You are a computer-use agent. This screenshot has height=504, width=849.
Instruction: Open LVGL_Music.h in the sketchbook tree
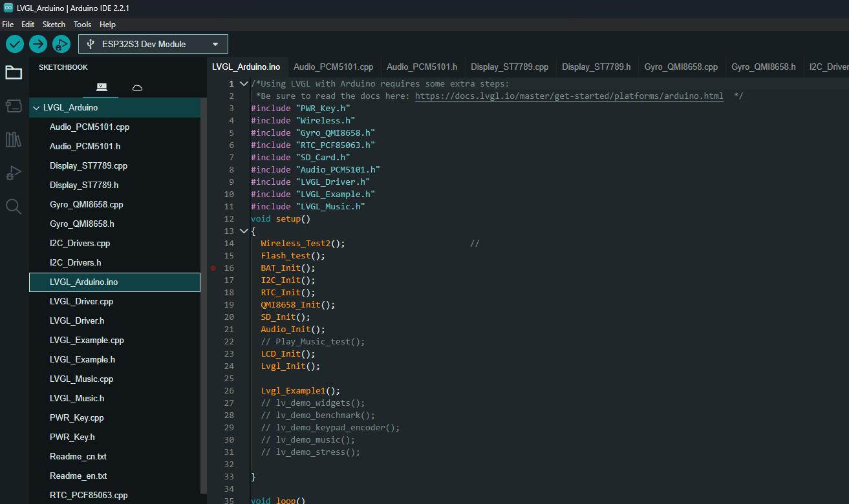pyautogui.click(x=114, y=399)
